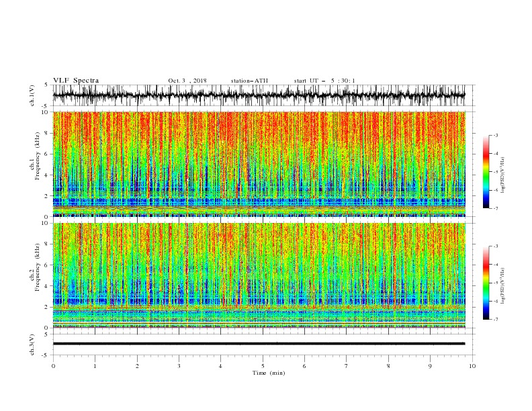The height and width of the screenshot is (411, 532).
Task: Click the ch.1 spectrogram color bar
Action: click(x=486, y=172)
